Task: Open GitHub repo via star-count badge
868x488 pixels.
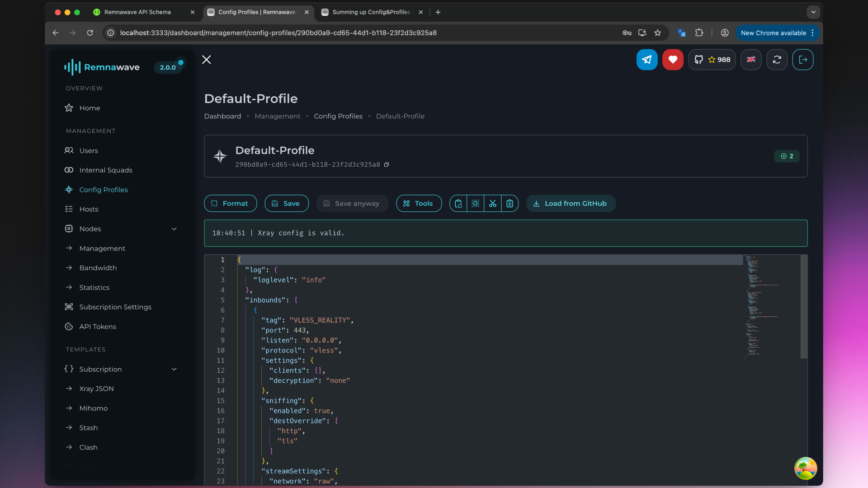Action: tap(712, 59)
